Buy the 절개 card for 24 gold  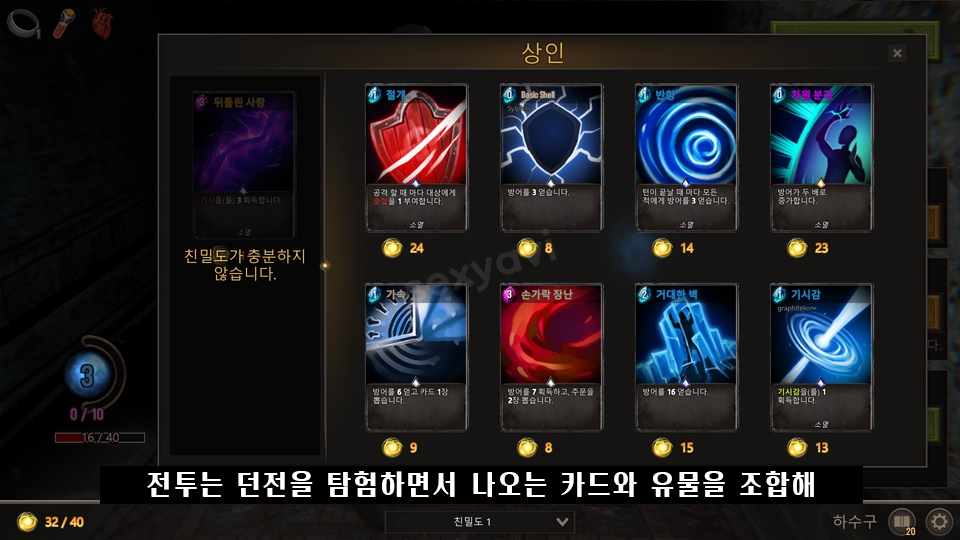pyautogui.click(x=416, y=157)
